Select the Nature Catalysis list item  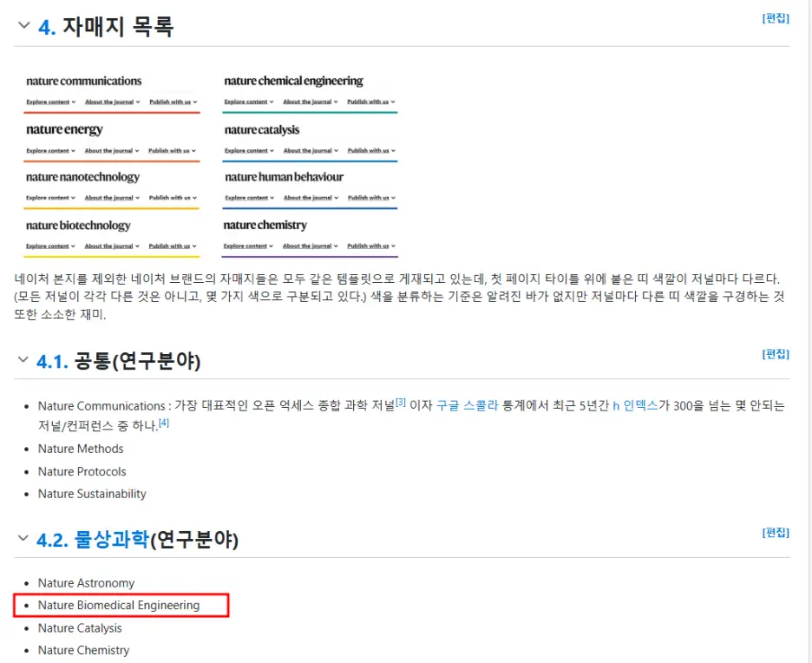(80, 627)
